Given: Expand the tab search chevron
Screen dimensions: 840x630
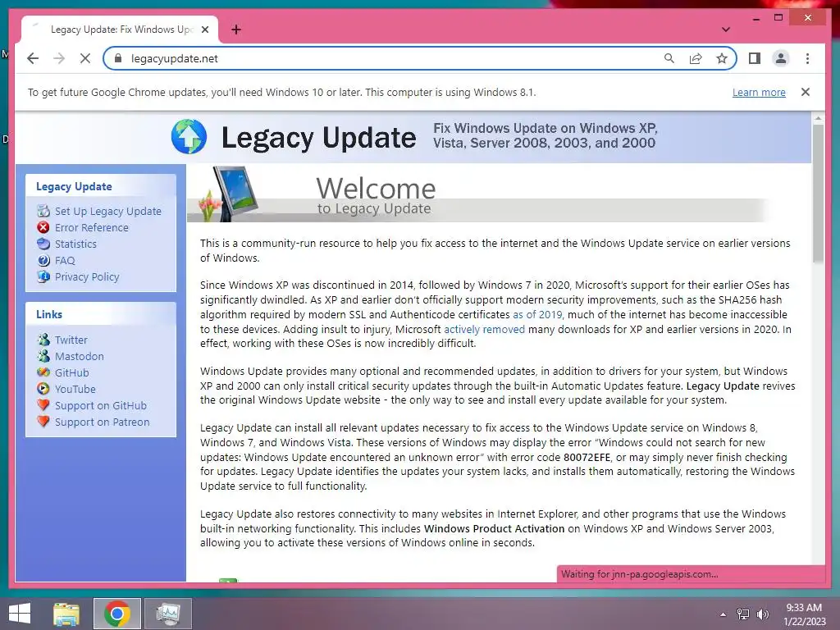Looking at the screenshot, I should coord(725,30).
